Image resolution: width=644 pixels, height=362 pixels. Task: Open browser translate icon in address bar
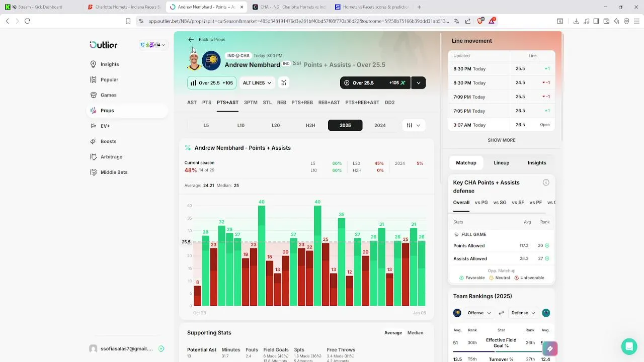pos(456,21)
